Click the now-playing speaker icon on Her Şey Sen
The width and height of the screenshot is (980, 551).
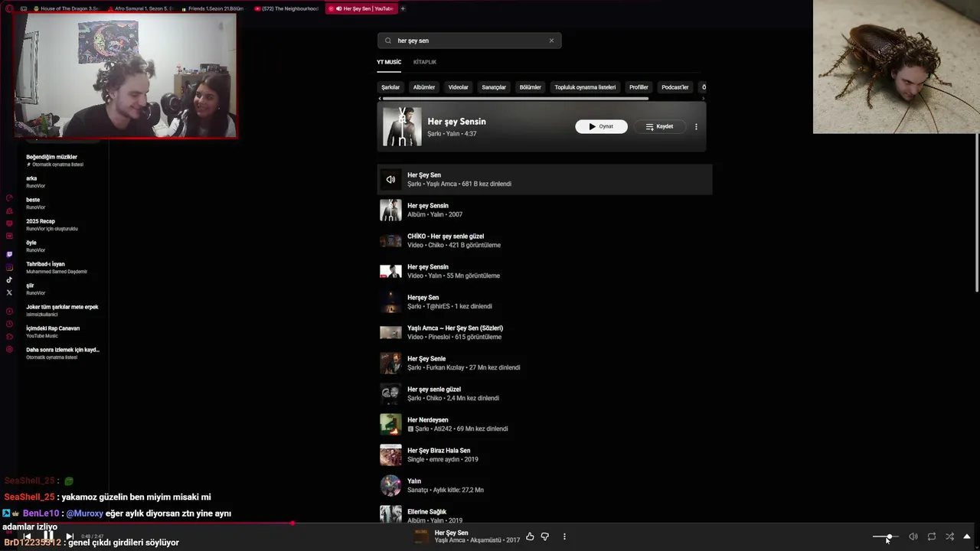coord(390,180)
